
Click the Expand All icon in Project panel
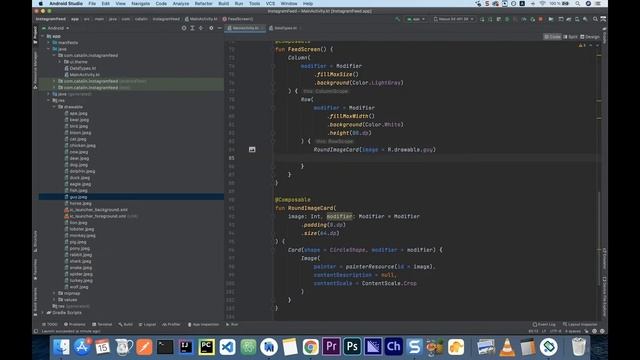(192, 28)
